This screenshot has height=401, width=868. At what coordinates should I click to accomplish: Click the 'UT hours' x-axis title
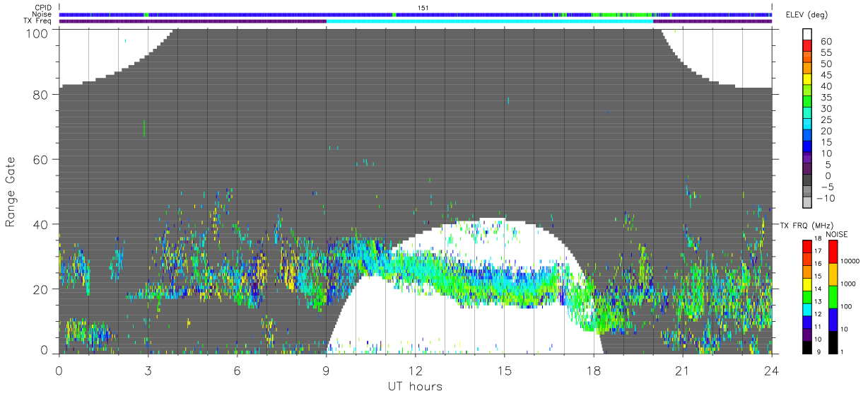pyautogui.click(x=415, y=387)
